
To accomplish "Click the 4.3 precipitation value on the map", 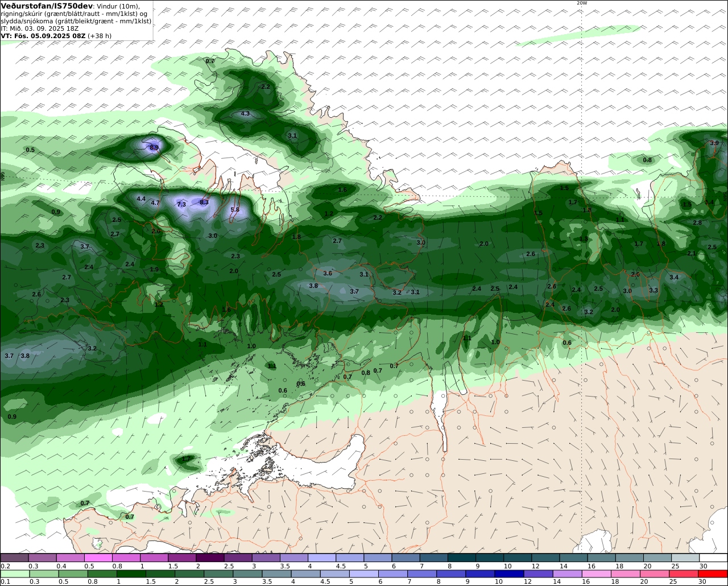I will click(x=245, y=114).
